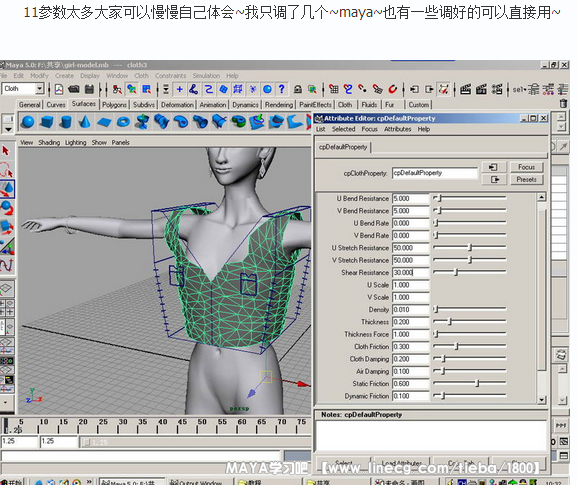
Task: Click the Notes text area
Action: click(x=431, y=436)
